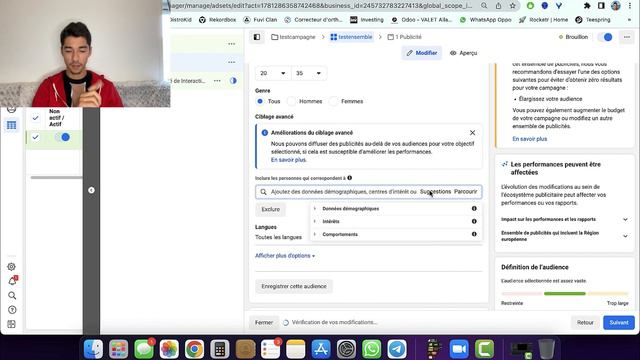This screenshot has height=360, width=640.
Task: Click the half-circle icon in the campaign list
Action: point(233,81)
